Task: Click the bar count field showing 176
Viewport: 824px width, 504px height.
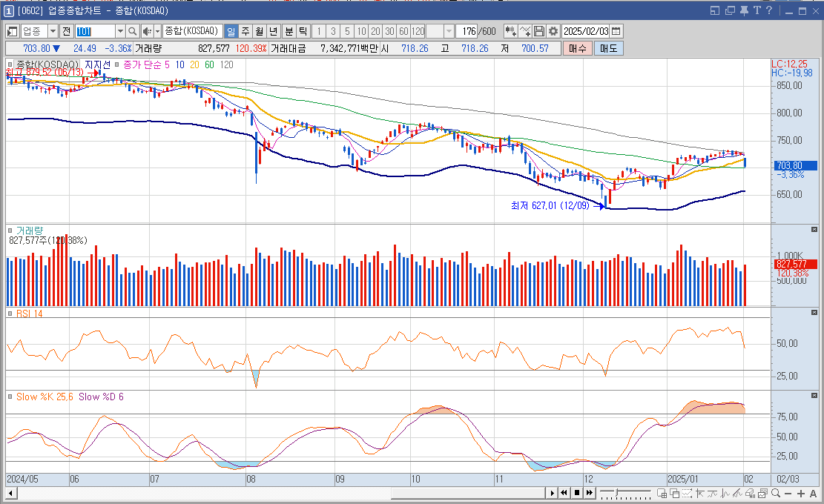Action: tap(466, 31)
